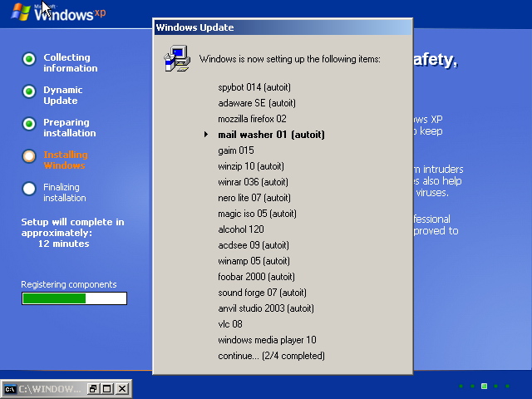Image resolution: width=532 pixels, height=399 pixels.
Task: Click the bold mail washer 01 item
Action: pos(271,135)
